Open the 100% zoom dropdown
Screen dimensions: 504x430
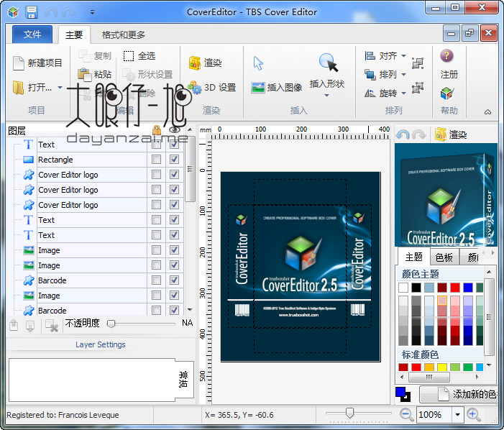457,415
